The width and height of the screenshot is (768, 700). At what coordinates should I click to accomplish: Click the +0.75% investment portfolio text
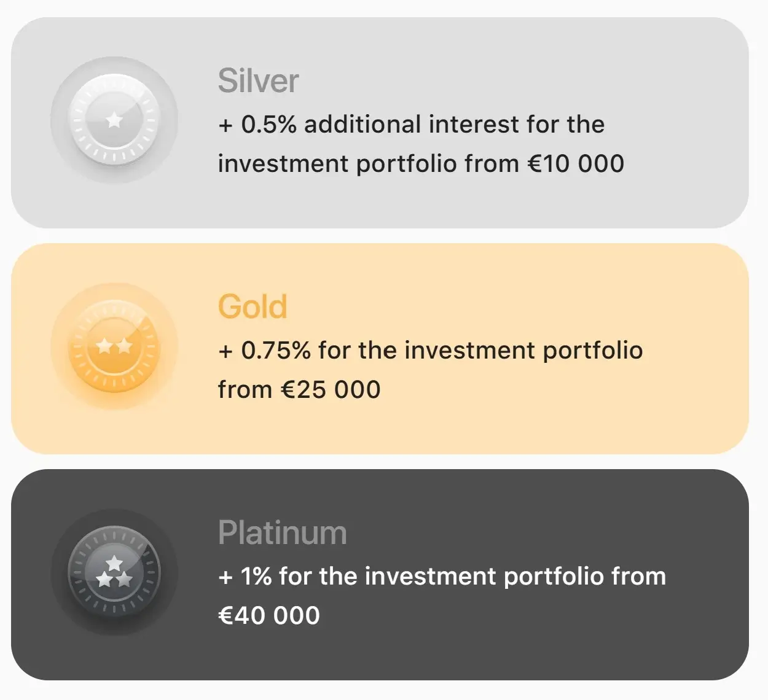point(430,370)
